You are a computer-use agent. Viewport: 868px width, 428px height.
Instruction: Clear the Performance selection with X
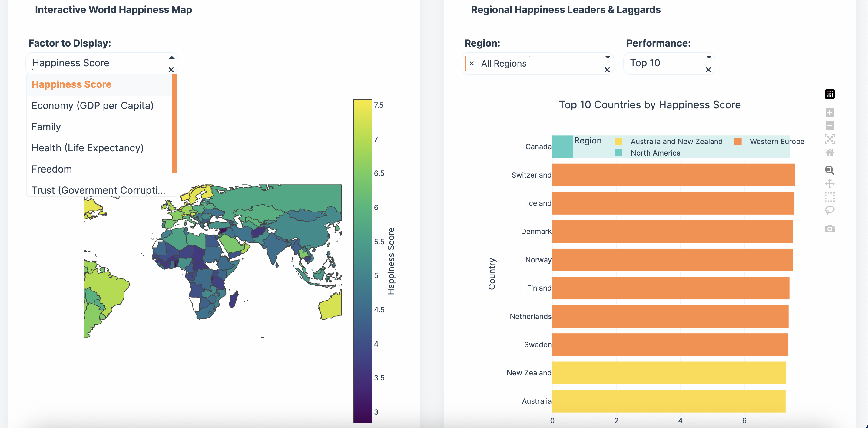point(708,70)
